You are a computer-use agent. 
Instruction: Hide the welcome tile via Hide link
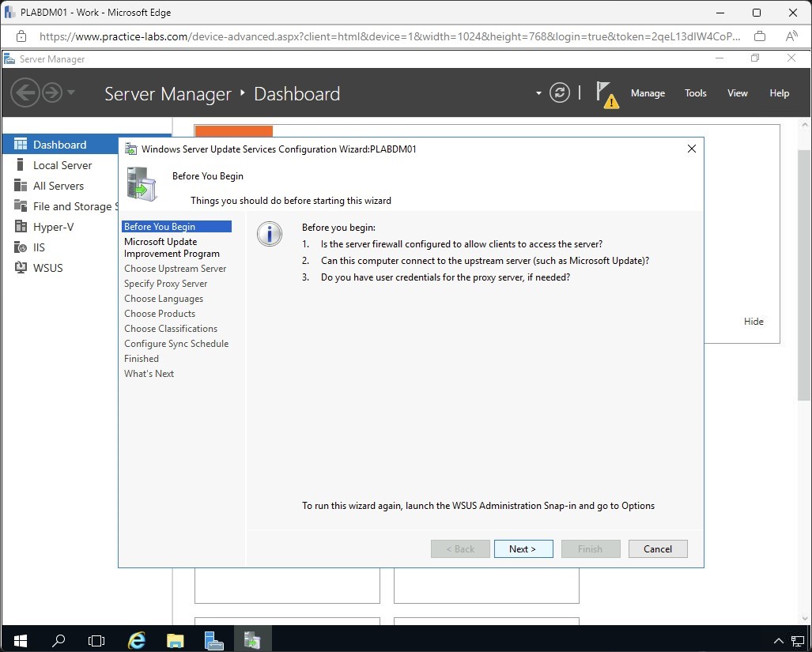coord(753,322)
